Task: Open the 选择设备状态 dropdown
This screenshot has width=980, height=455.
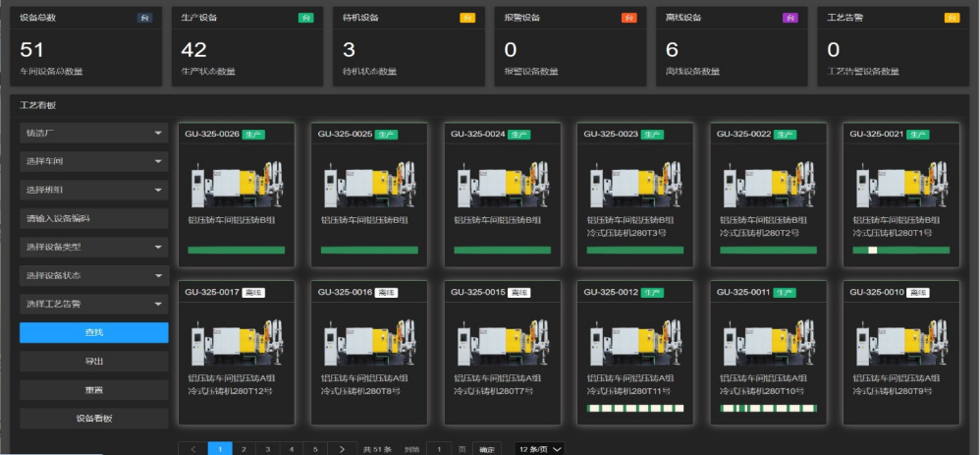Action: coord(93,275)
